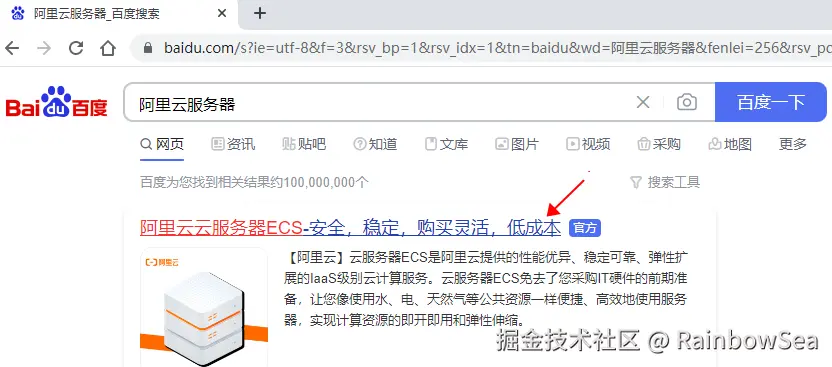Click the Baidu logo
832x367 pixels.
click(x=56, y=102)
